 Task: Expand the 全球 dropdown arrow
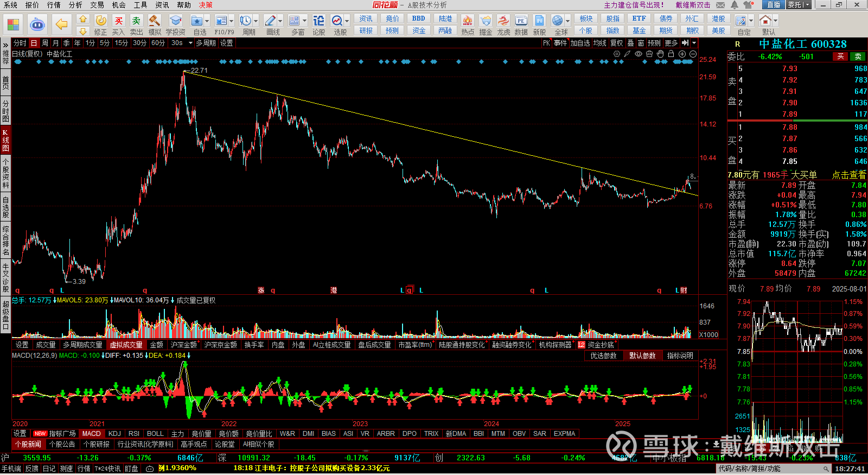[x=568, y=21]
